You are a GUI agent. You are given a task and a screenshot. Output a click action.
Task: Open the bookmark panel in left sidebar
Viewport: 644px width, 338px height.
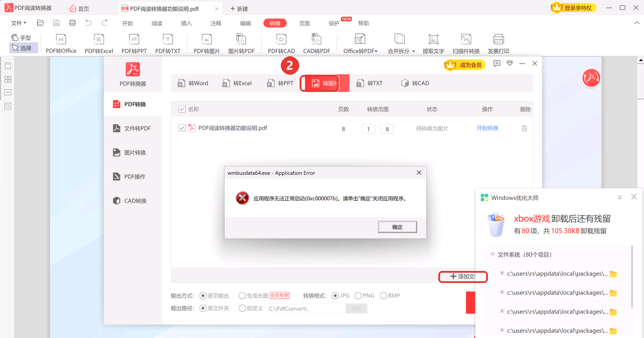[8, 66]
